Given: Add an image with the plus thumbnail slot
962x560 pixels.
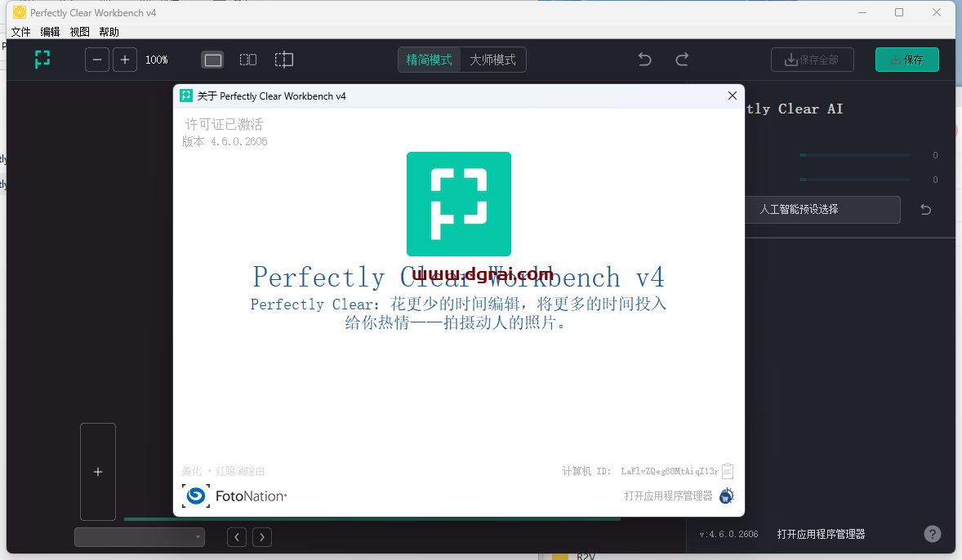Looking at the screenshot, I should point(98,472).
